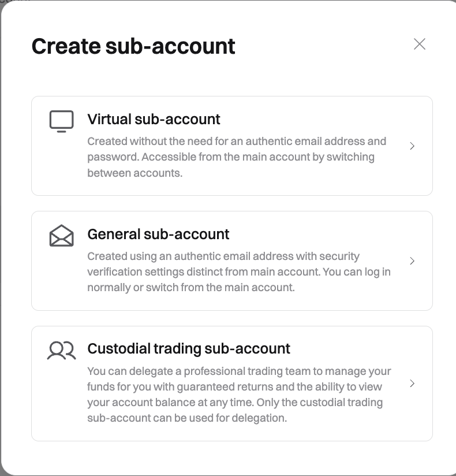
Task: Click the monitor icon for Virtual sub-account
Action: pos(62,121)
